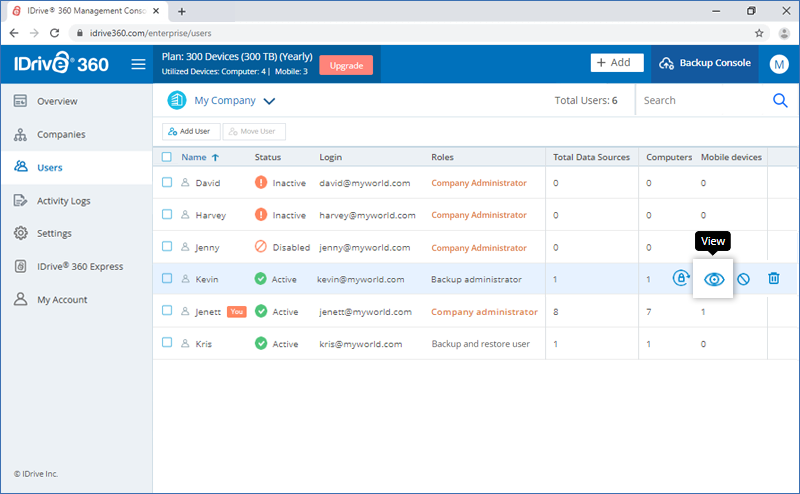Click the user name Jenny

pyautogui.click(x=207, y=248)
